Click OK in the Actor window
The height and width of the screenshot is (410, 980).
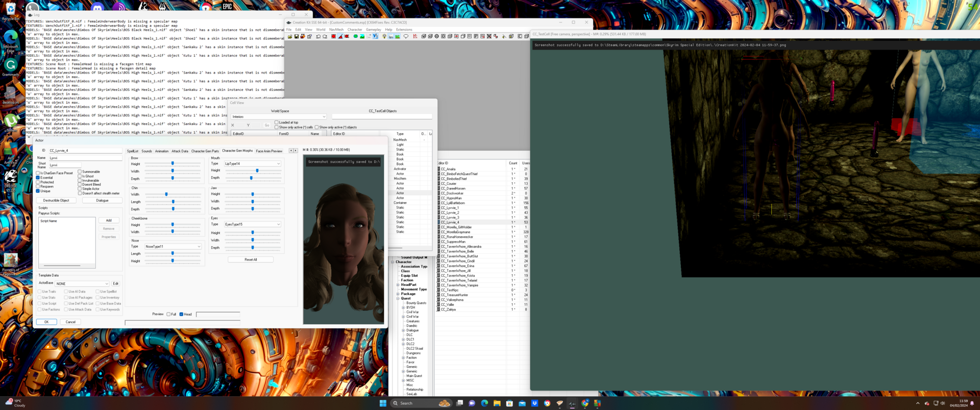tap(46, 322)
